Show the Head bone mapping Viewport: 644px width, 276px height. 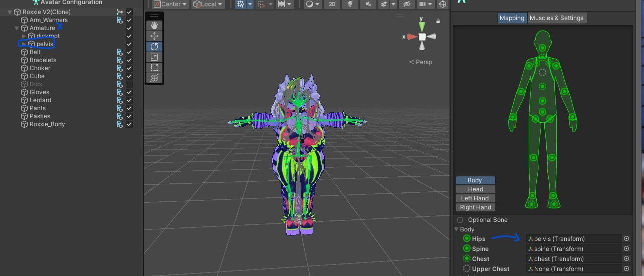475,189
